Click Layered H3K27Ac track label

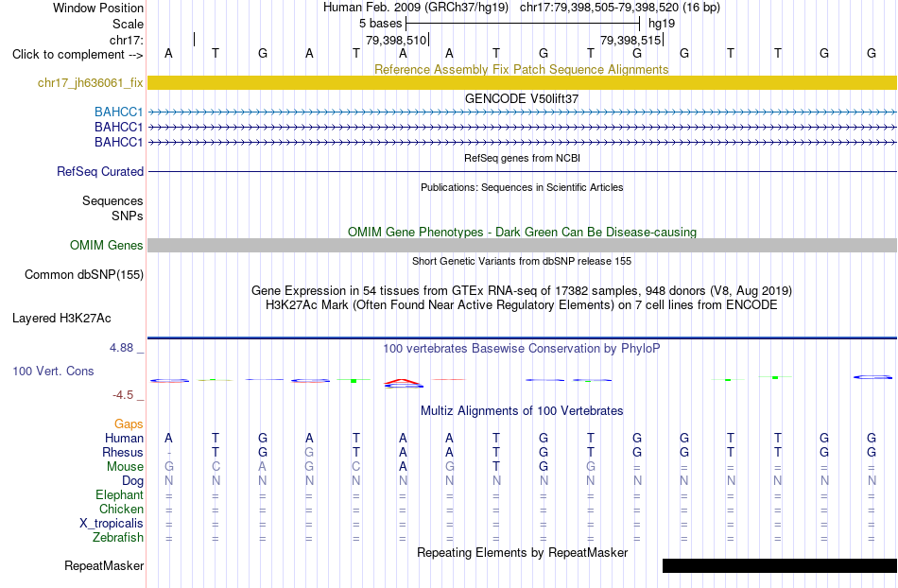click(61, 318)
